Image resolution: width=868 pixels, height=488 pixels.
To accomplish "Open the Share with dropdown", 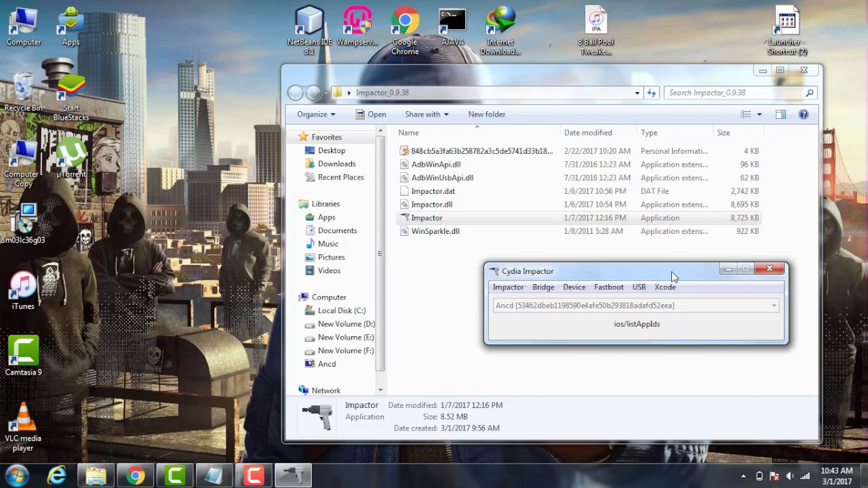I will 427,115.
